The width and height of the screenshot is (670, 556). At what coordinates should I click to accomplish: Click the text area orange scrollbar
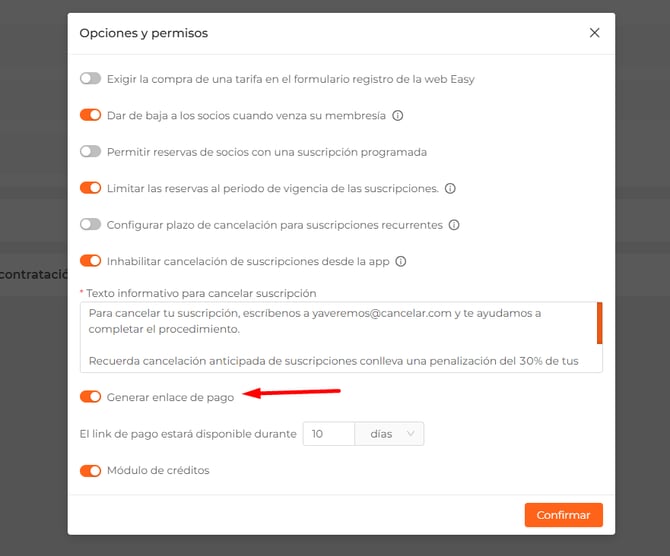point(599,323)
